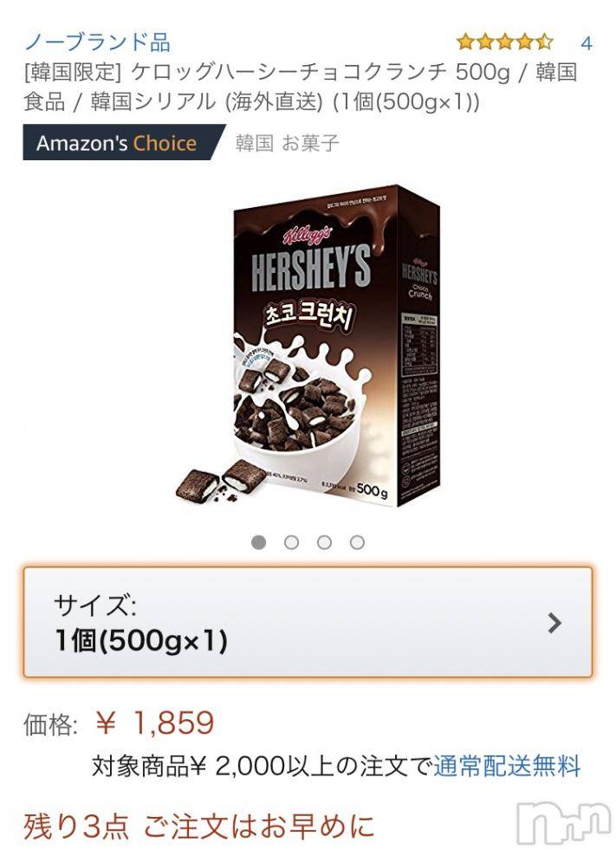The image size is (616, 849).
Task: Click the product title text
Action: (x=301, y=87)
